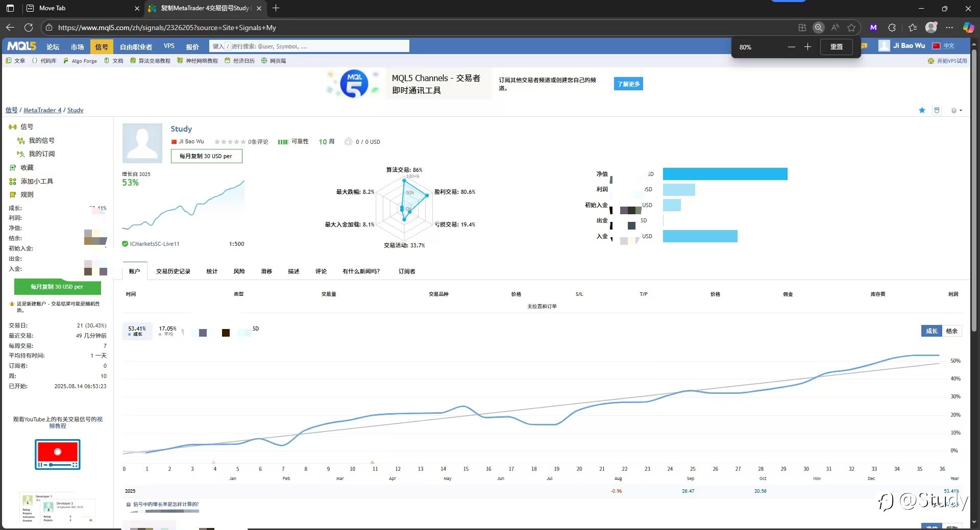Toggle the blue favorite star for this signal
The image size is (980, 530).
coord(922,110)
